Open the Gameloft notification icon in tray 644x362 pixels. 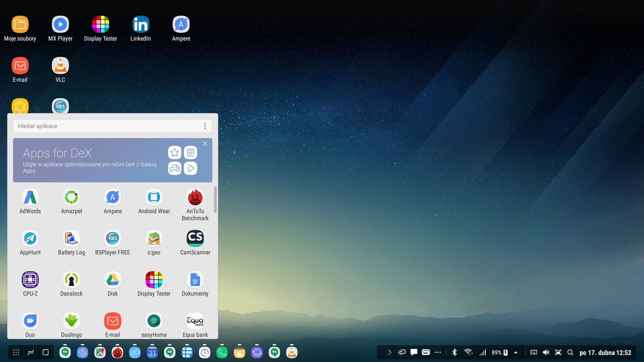pyautogui.click(x=426, y=352)
